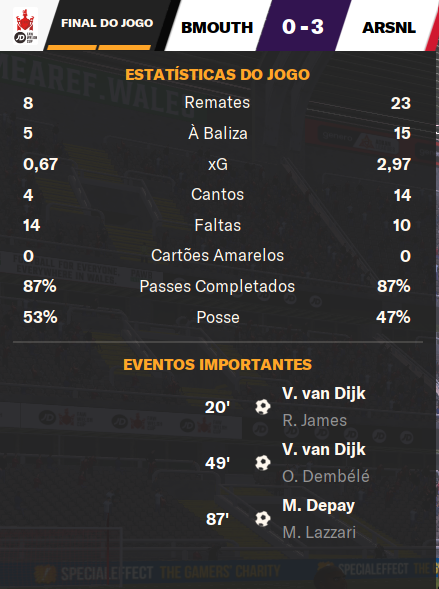
Task: Click the goal ball icon at 20'
Action: 262,407
